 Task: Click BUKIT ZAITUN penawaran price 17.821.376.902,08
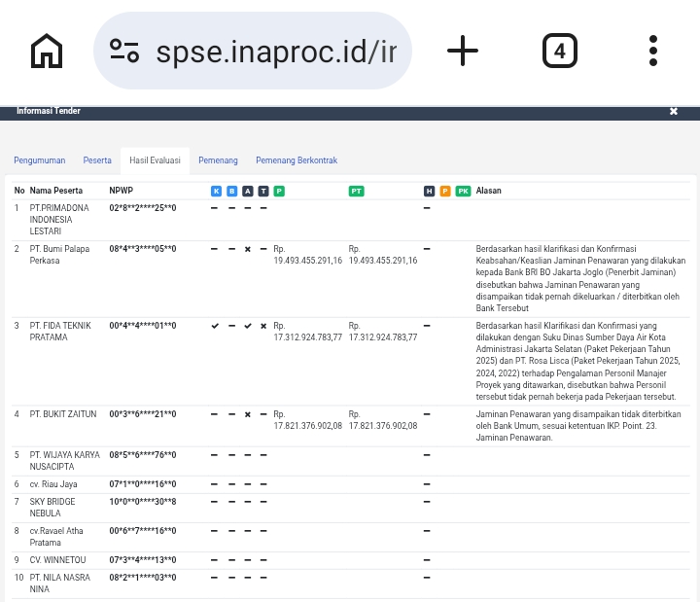(307, 420)
